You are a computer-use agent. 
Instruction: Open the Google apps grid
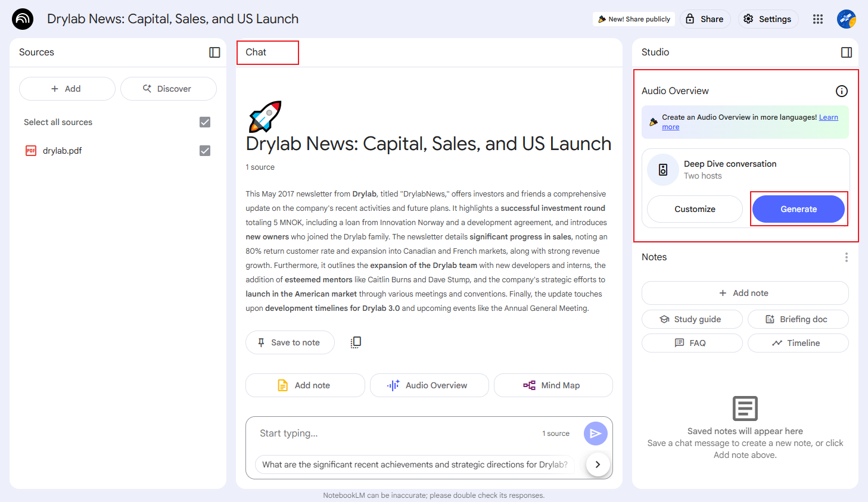pos(818,19)
